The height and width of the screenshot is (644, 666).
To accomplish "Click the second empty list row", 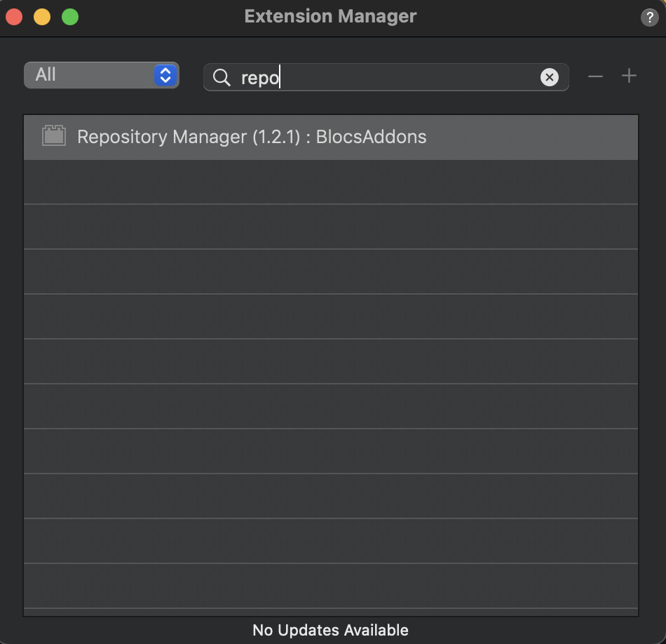I will 330,227.
